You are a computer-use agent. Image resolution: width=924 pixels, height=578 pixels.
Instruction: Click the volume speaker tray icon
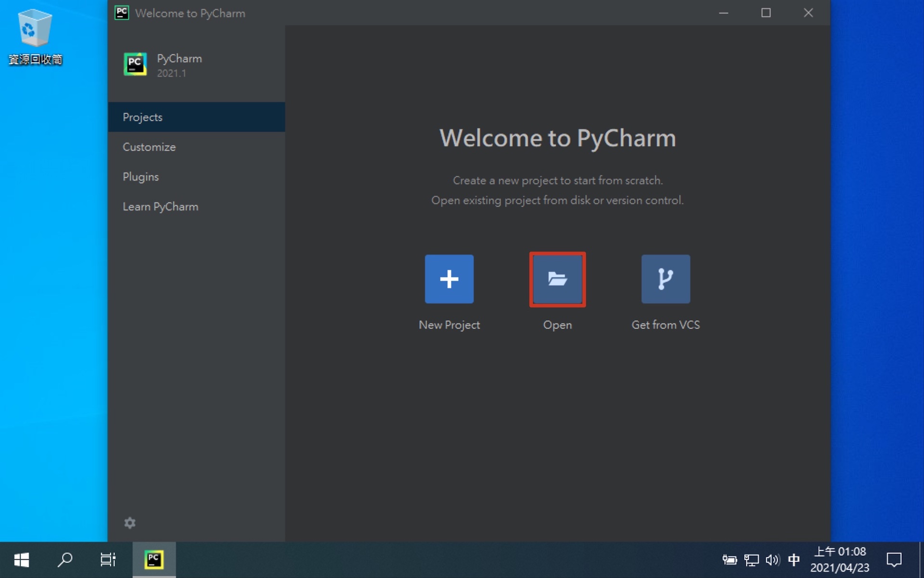point(772,560)
